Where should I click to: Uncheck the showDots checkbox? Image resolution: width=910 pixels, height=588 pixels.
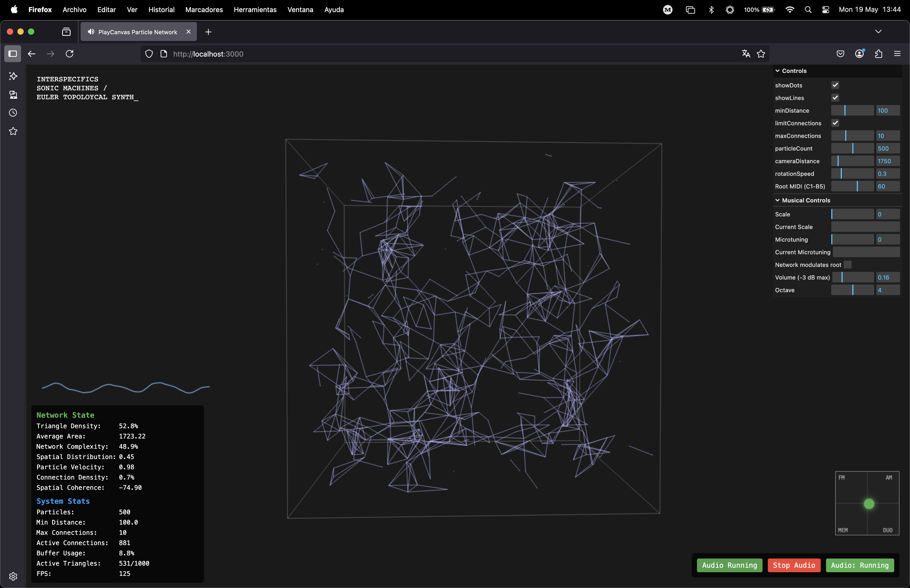point(835,85)
